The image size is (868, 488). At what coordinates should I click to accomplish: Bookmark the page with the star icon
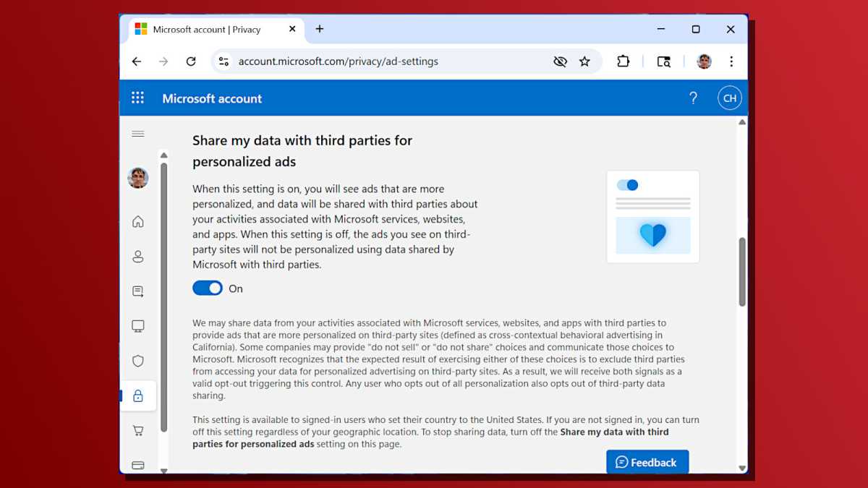point(585,61)
